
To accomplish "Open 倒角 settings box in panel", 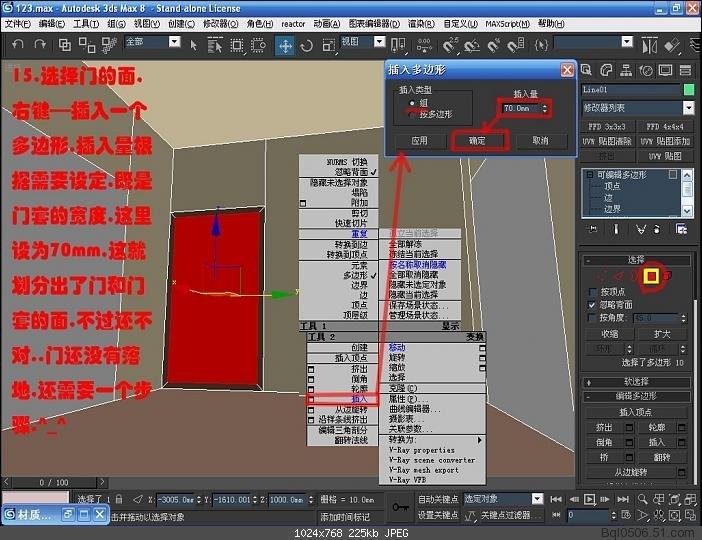I will 629,442.
